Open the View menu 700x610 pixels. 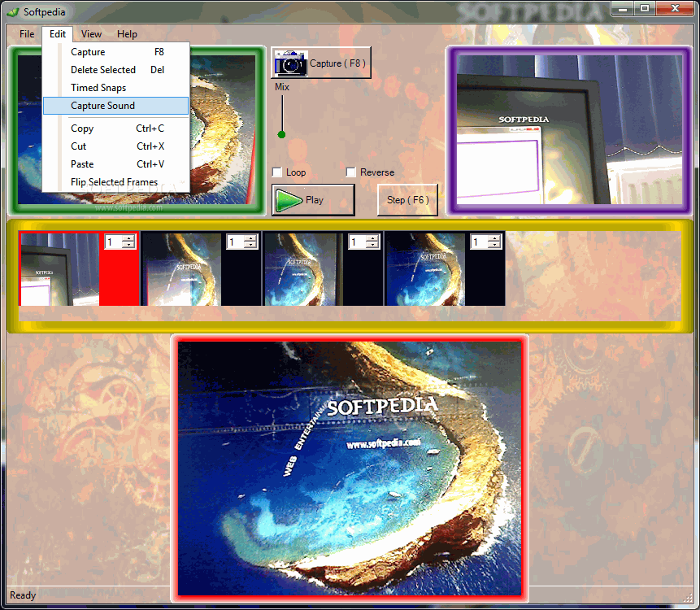(x=91, y=34)
